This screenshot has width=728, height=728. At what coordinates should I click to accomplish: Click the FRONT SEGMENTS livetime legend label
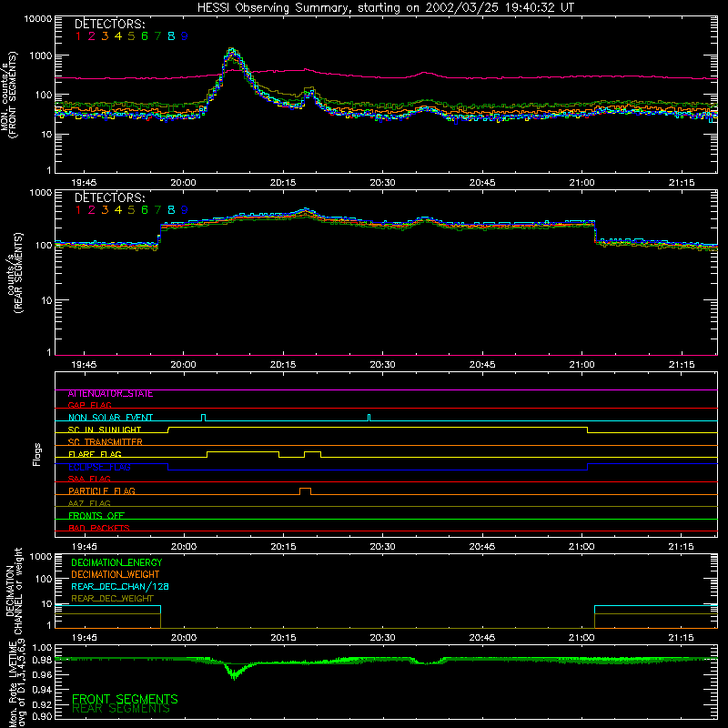(x=125, y=699)
